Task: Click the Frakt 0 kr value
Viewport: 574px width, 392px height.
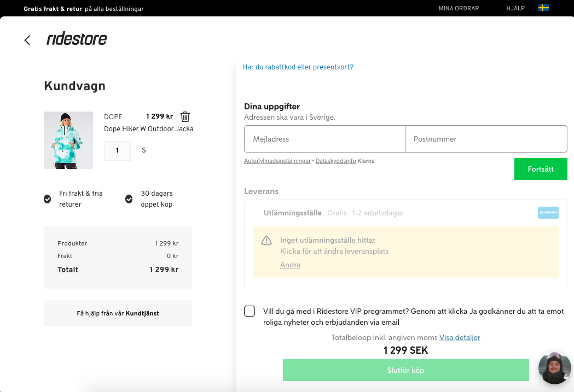Action: point(173,256)
